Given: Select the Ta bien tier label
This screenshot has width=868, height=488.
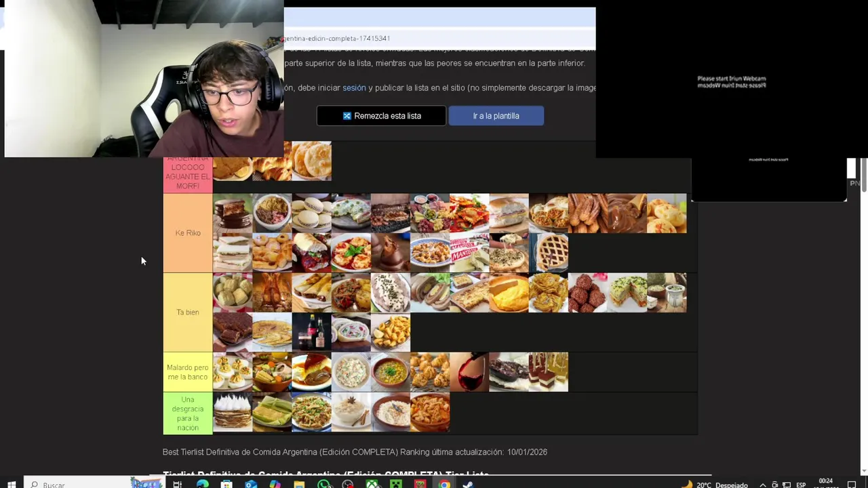Looking at the screenshot, I should tap(188, 312).
